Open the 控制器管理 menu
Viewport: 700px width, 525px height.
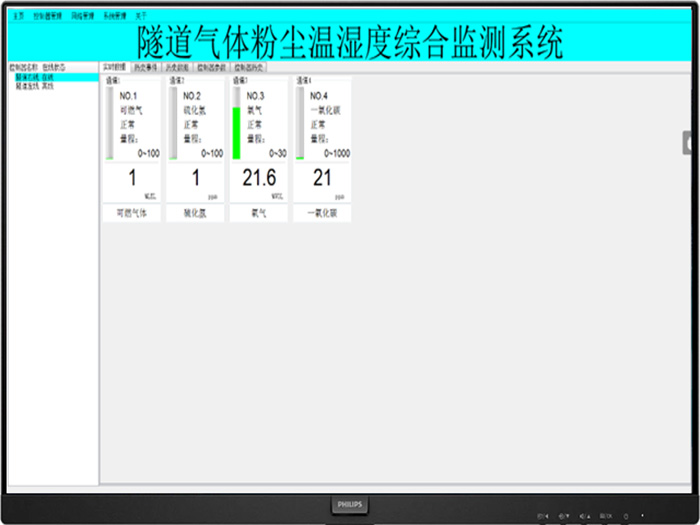coord(47,16)
